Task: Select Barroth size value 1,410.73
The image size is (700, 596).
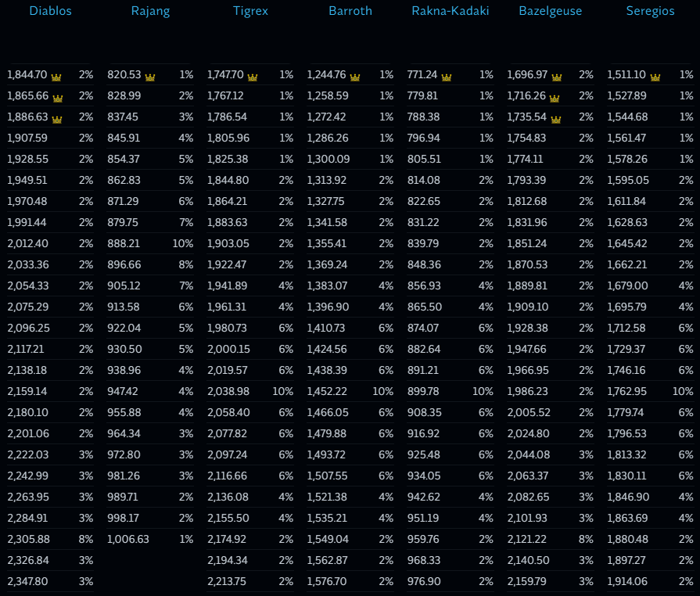Action: point(326,329)
